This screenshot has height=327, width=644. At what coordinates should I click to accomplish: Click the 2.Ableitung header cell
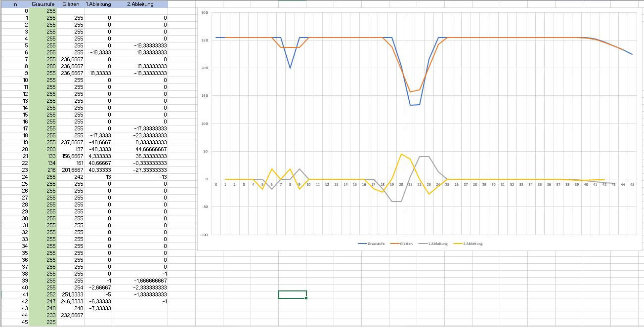point(140,4)
